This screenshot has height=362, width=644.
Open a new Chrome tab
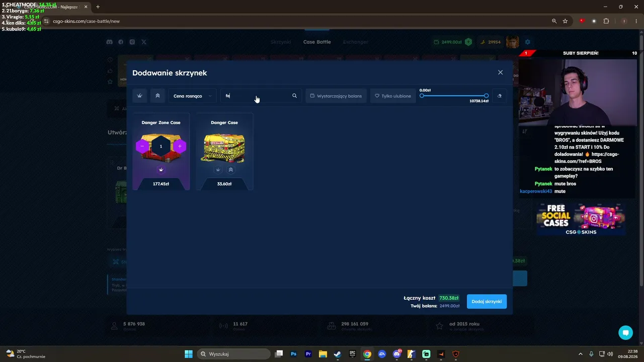tap(98, 7)
